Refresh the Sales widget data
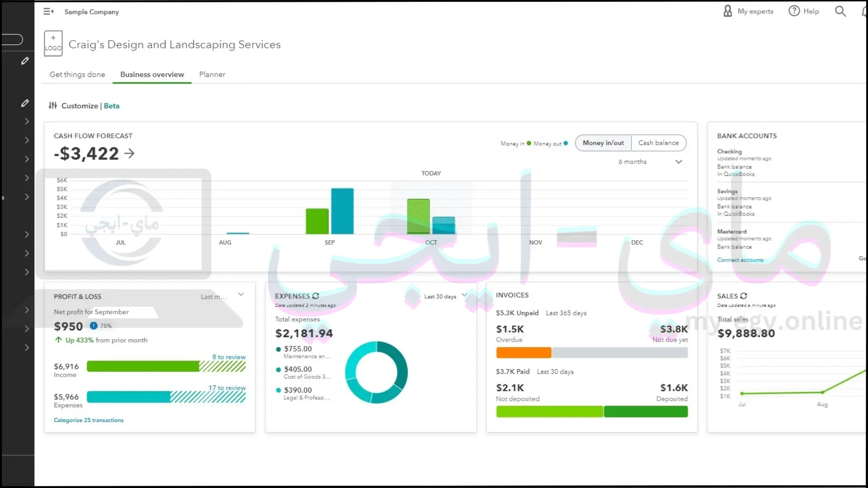 [744, 296]
